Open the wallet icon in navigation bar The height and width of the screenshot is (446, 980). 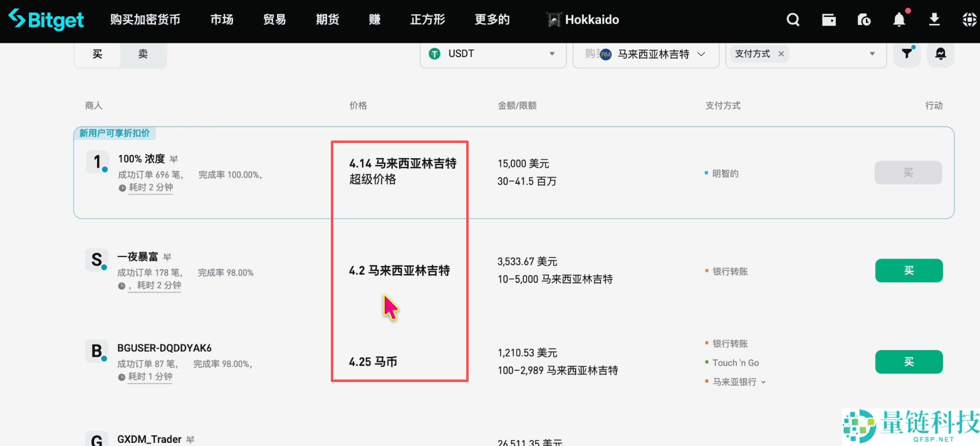[x=829, y=19]
